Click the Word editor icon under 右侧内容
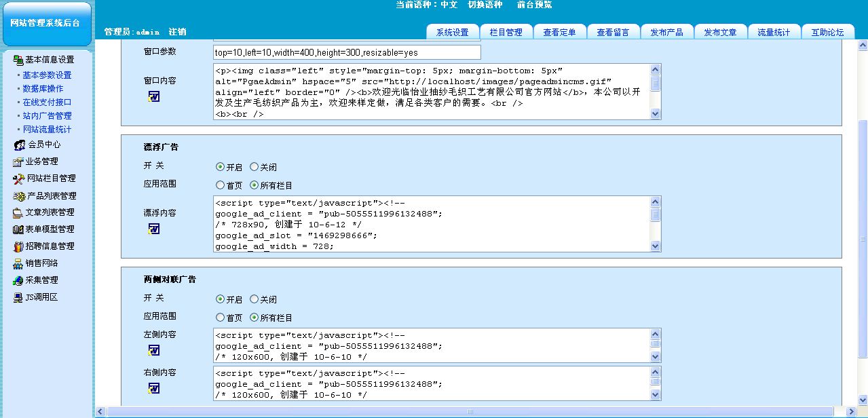868x418 pixels. pyautogui.click(x=154, y=388)
